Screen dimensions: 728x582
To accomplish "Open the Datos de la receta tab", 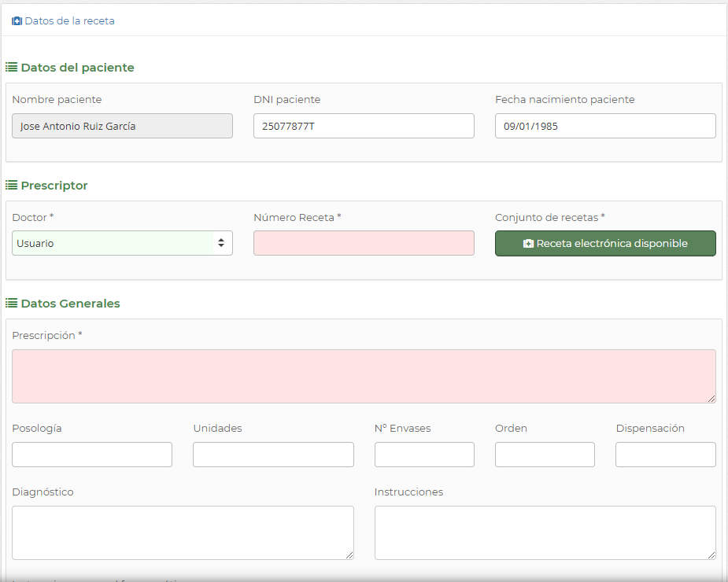I will pos(69,21).
